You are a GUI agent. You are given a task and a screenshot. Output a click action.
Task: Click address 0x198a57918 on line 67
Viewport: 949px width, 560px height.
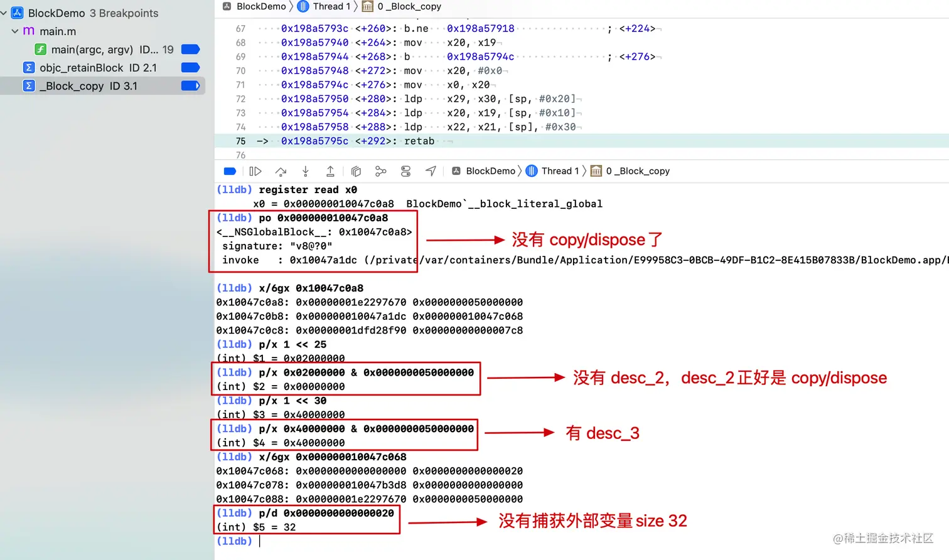click(480, 29)
